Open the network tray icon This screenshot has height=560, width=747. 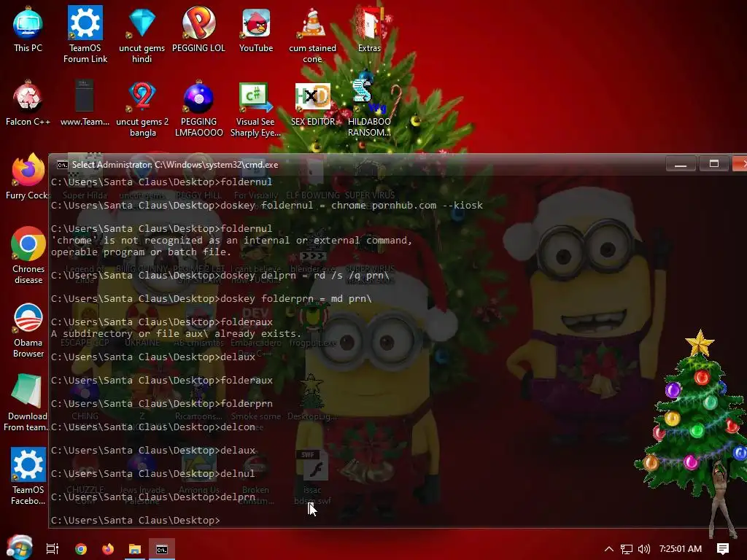(x=627, y=549)
